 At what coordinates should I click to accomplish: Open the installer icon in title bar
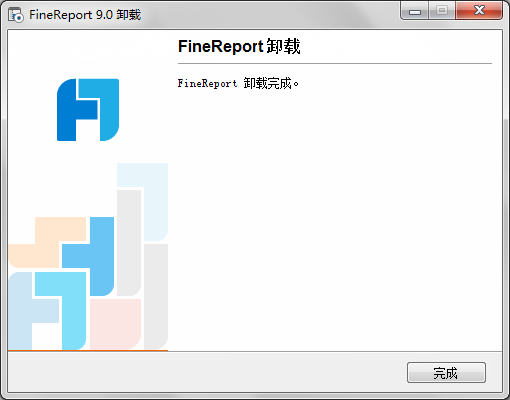click(16, 15)
